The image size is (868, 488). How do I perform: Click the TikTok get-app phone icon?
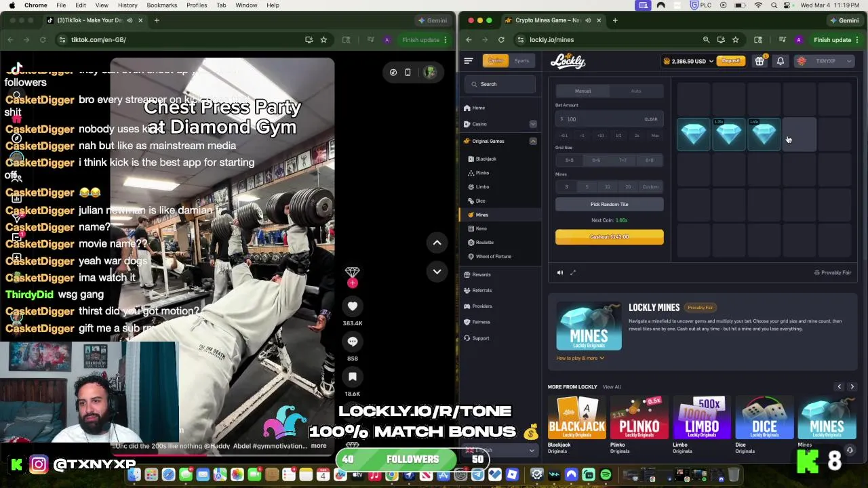coord(408,73)
